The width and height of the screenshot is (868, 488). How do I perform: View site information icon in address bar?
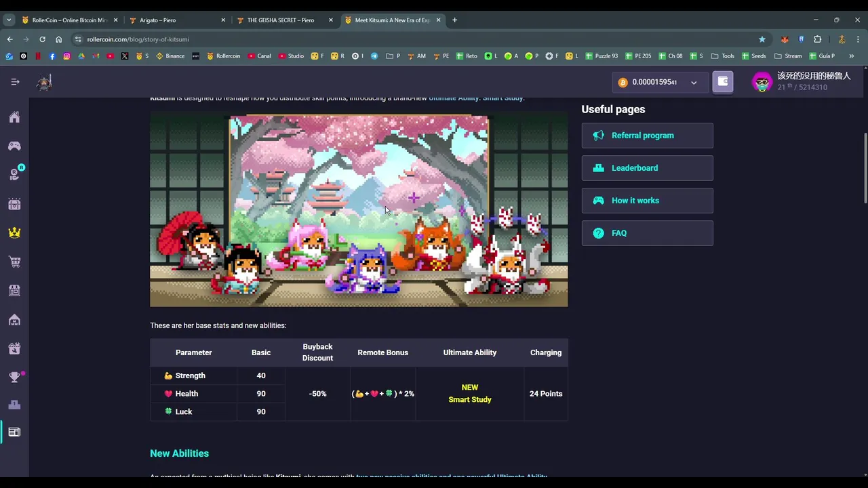pyautogui.click(x=78, y=39)
